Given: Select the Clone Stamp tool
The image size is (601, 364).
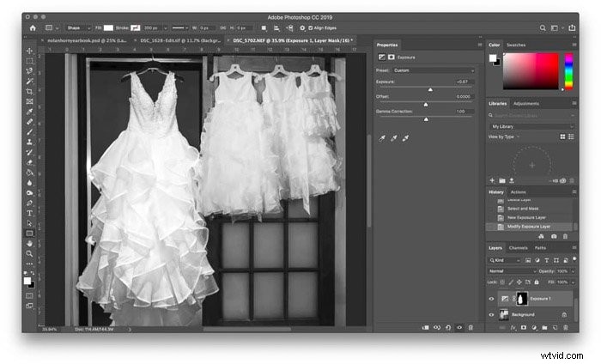Looking at the screenshot, I should point(29,143).
